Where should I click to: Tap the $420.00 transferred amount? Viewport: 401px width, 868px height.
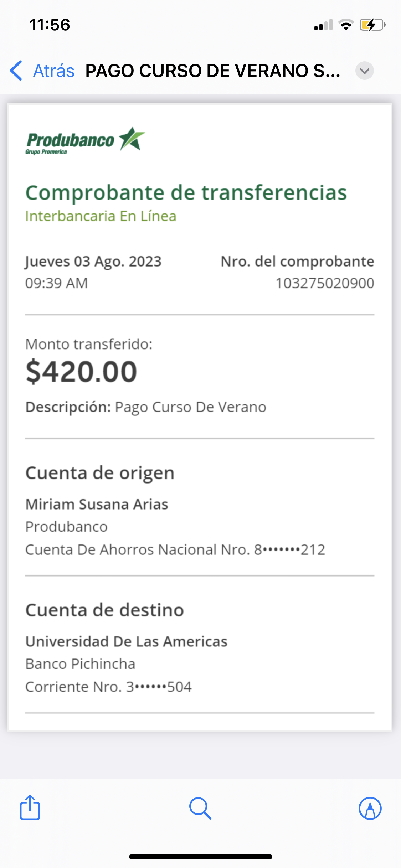[x=81, y=372]
